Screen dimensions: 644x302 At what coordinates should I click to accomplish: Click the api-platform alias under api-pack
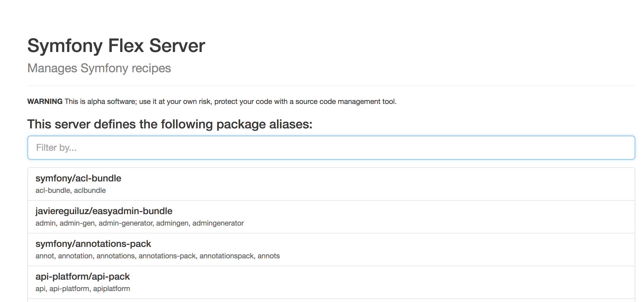click(x=69, y=289)
